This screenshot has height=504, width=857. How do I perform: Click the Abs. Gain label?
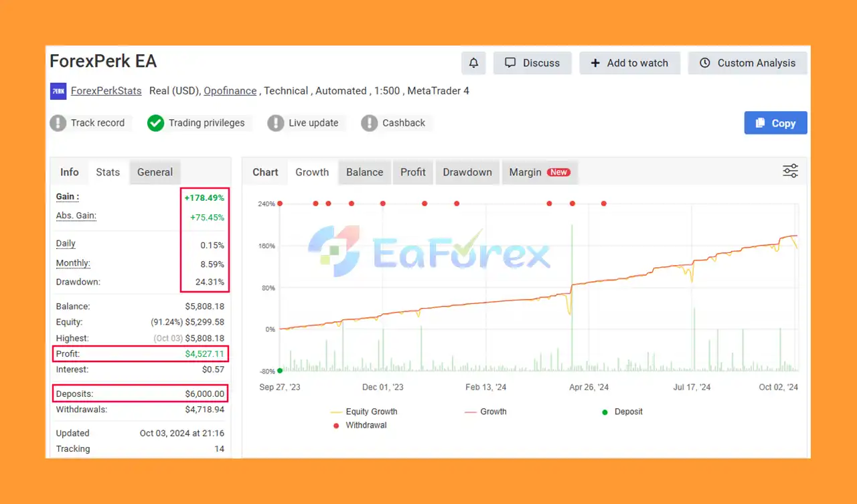tap(76, 216)
